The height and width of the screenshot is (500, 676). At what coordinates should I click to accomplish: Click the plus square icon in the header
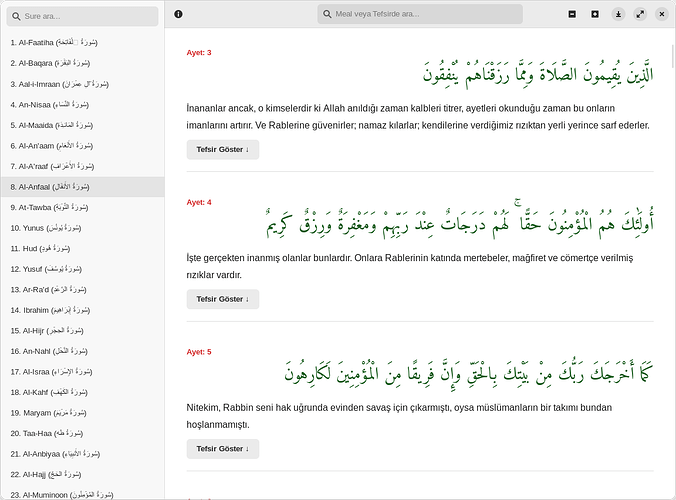tap(595, 14)
